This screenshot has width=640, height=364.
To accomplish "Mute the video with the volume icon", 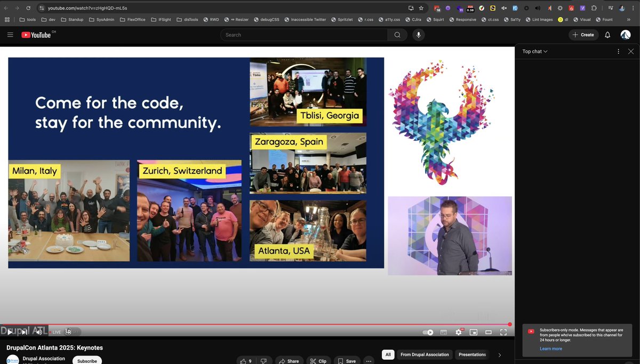I will pos(39,331).
